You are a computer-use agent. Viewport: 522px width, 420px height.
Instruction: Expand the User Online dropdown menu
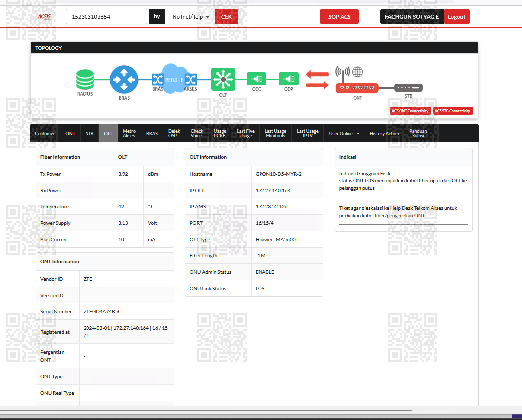tap(344, 133)
